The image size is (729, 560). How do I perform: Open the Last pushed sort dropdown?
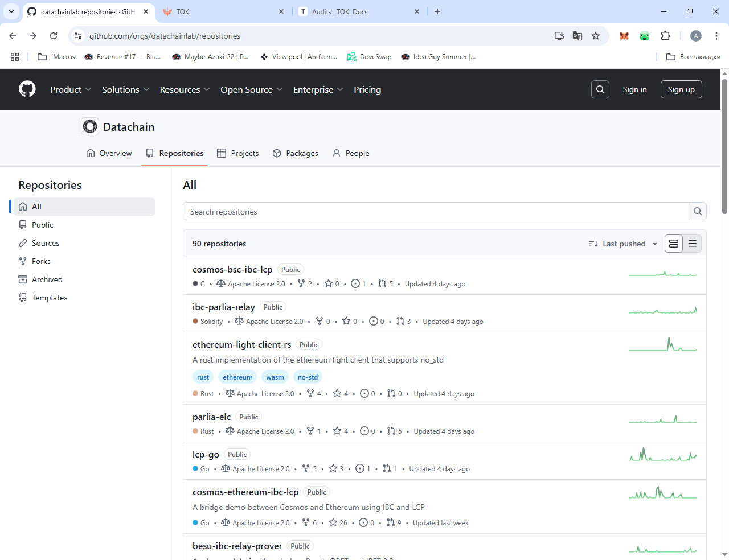(x=623, y=244)
